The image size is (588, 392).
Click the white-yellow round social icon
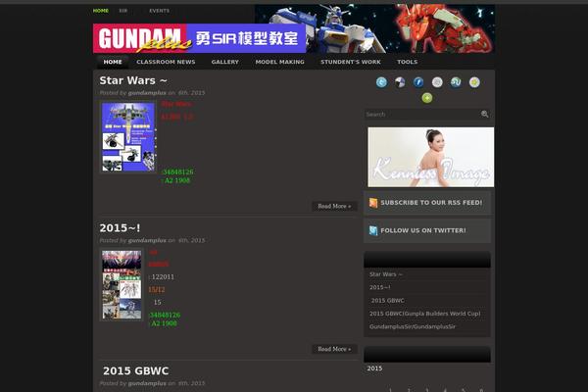click(x=474, y=82)
